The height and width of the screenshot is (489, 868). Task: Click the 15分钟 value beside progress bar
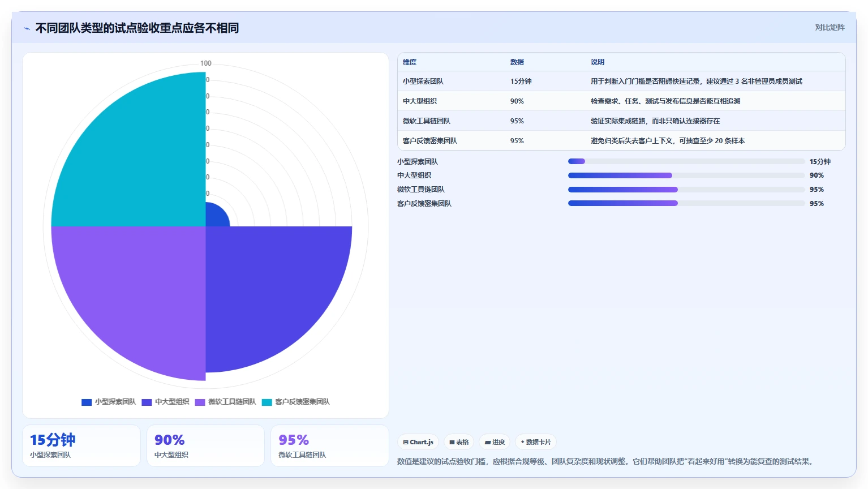tap(820, 162)
